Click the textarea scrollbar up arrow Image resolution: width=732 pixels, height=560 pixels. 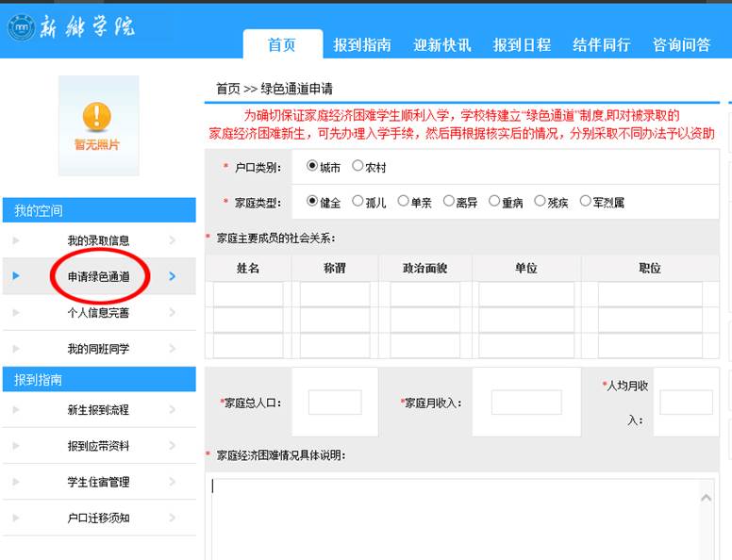[x=706, y=498]
